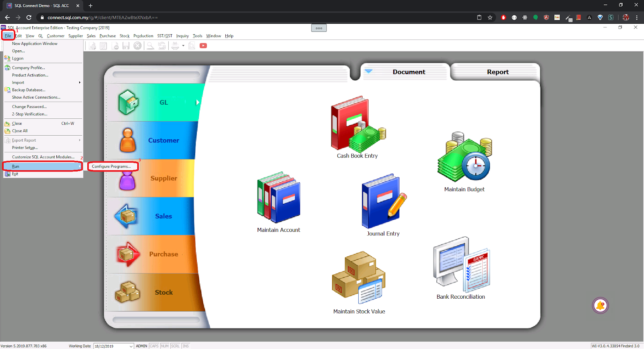This screenshot has width=644, height=349.
Task: Click the Edit document toolbar icon
Action: 103,46
